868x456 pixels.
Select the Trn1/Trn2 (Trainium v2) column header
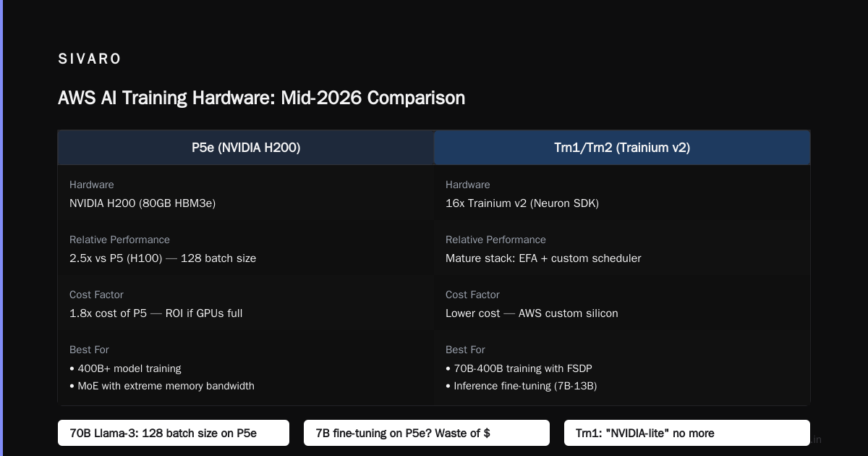click(622, 148)
